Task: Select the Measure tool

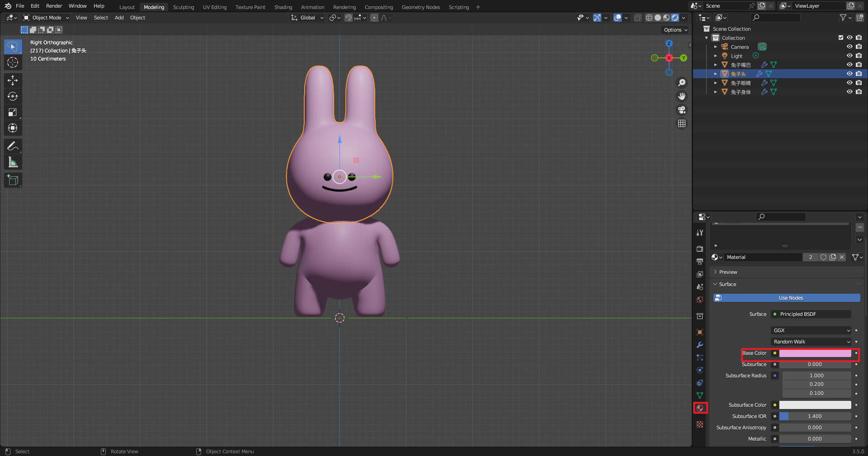Action: point(13,162)
